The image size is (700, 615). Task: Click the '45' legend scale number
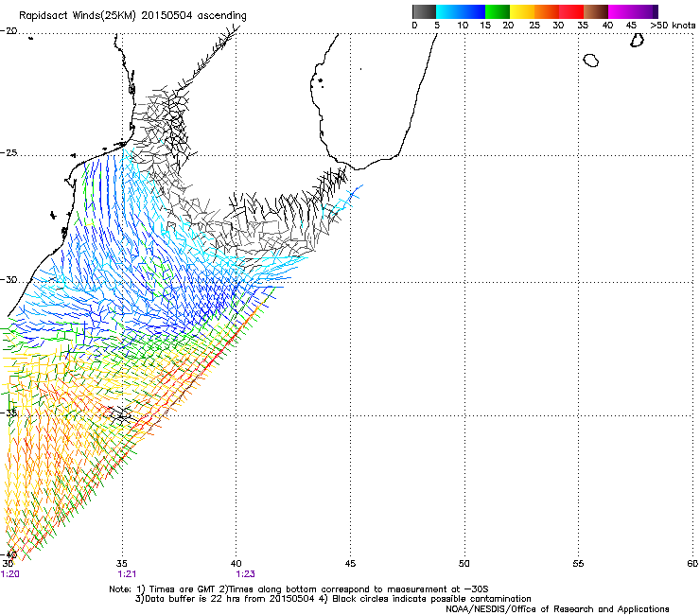(x=631, y=26)
